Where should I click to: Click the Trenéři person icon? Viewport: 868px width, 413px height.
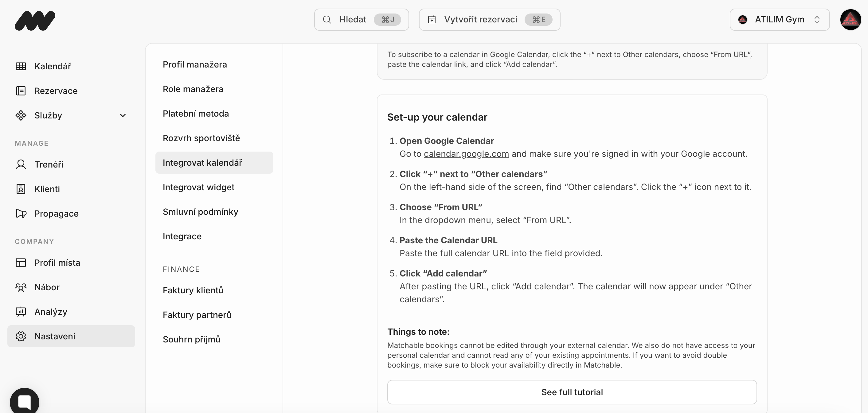point(21,164)
